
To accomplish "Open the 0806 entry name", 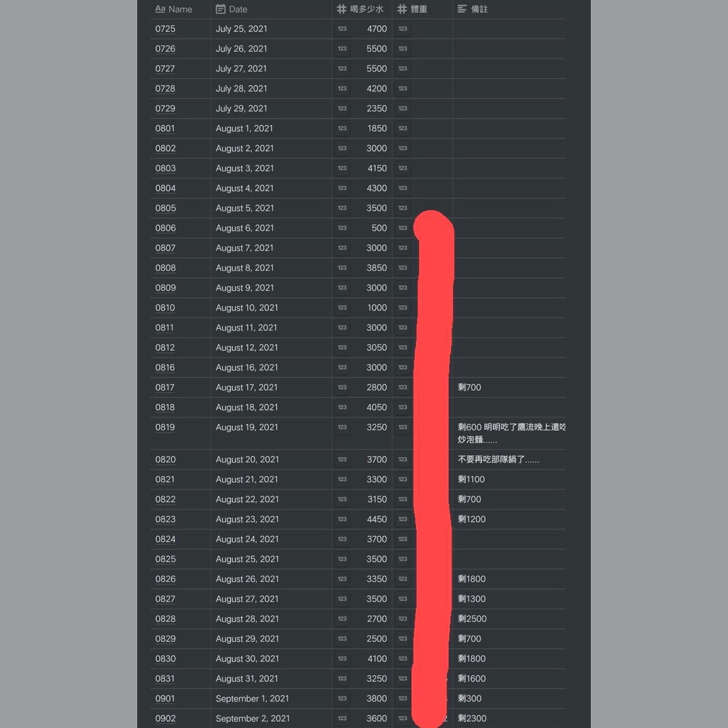I will (x=165, y=228).
